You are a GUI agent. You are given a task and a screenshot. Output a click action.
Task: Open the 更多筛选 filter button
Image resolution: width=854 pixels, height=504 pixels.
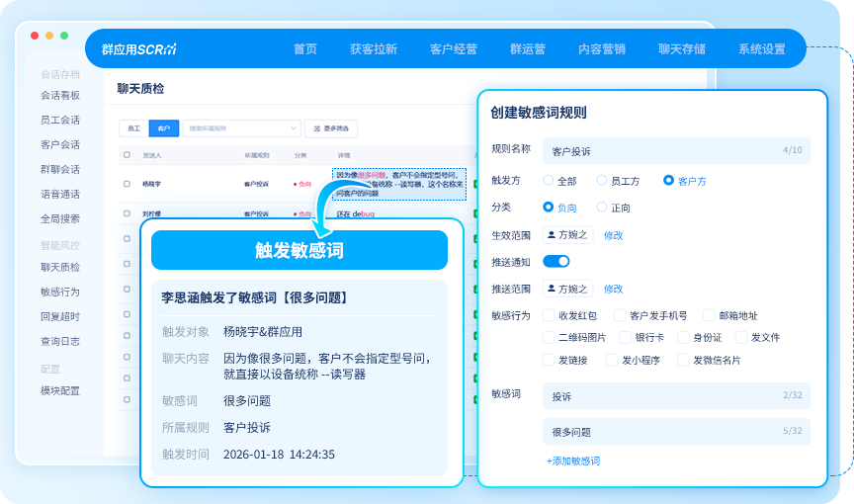pos(331,128)
